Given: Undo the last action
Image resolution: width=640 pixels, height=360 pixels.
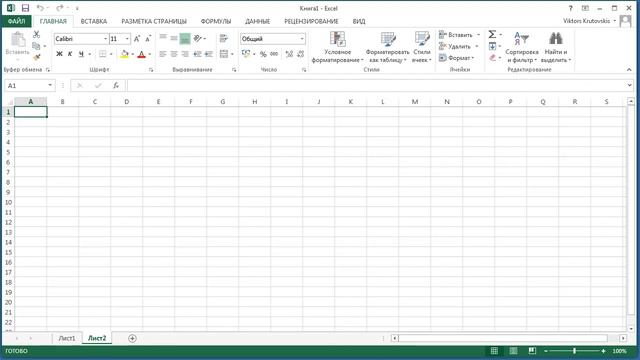Looking at the screenshot, I should 40,8.
